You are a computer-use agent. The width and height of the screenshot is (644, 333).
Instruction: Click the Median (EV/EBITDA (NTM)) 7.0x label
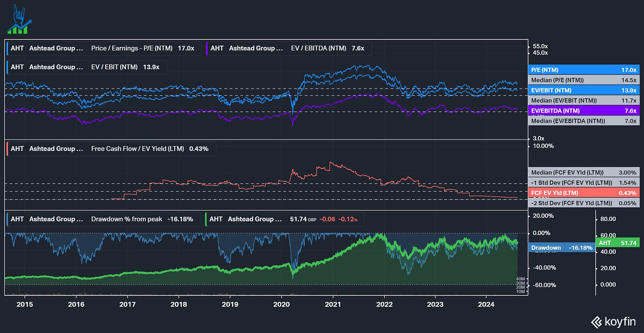[x=583, y=121]
